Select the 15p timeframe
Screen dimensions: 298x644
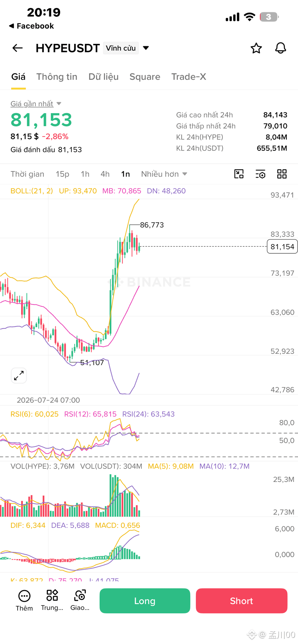(62, 174)
